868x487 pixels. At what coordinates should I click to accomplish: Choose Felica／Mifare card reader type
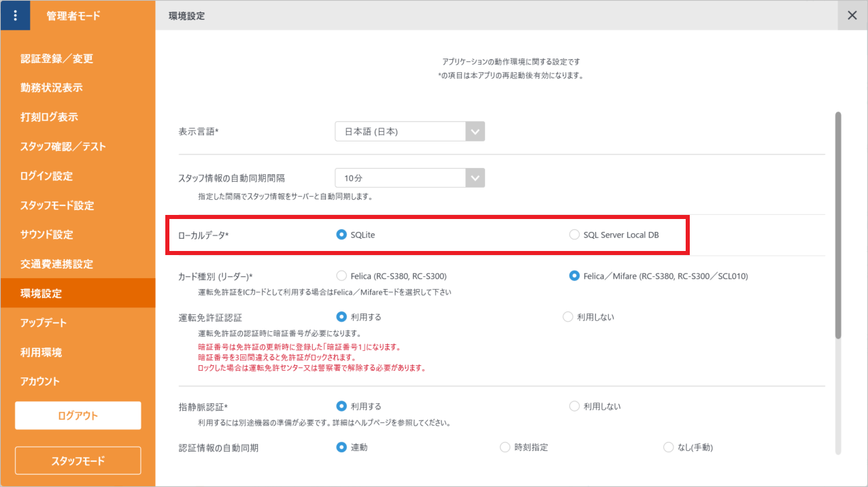pyautogui.click(x=658, y=276)
